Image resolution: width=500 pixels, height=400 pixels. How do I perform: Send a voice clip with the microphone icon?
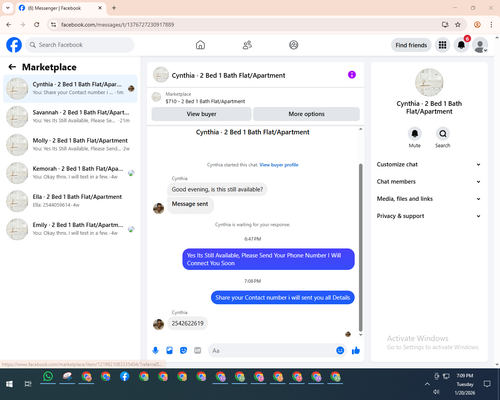155,350
